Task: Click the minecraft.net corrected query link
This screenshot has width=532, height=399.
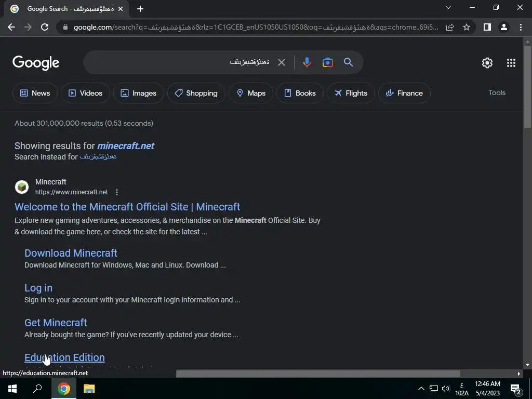Action: click(x=126, y=146)
